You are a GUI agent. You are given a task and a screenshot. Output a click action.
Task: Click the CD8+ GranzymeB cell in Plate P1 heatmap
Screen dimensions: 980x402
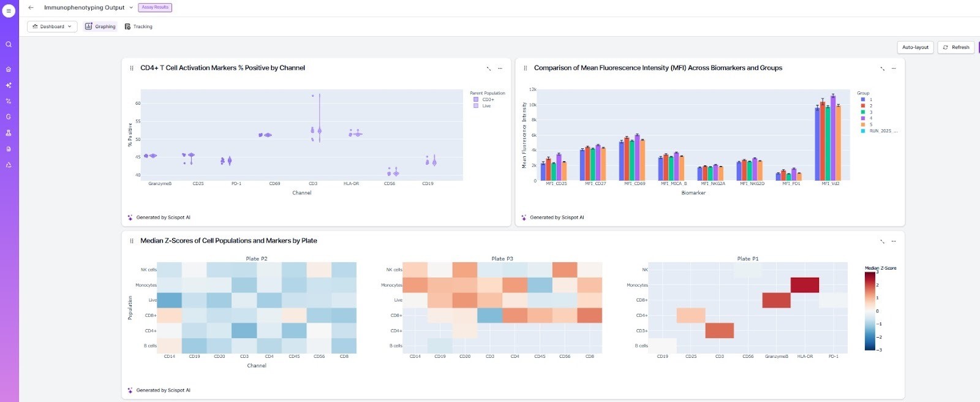click(776, 300)
